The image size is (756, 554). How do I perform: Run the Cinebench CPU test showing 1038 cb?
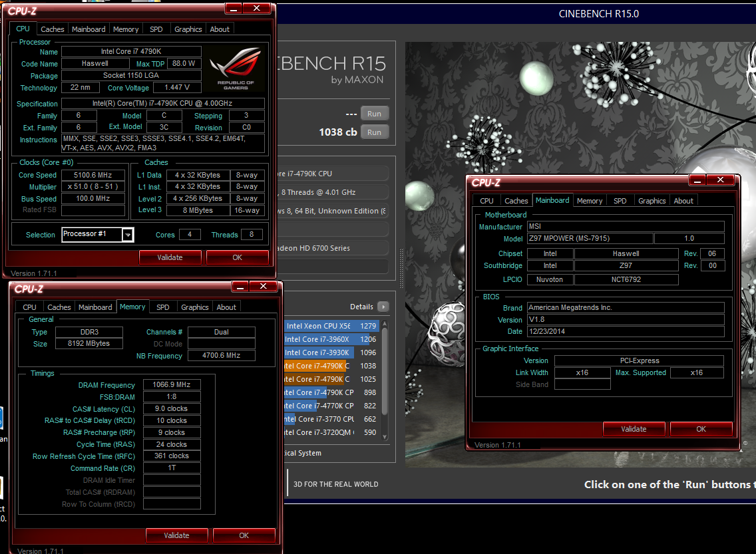(374, 132)
